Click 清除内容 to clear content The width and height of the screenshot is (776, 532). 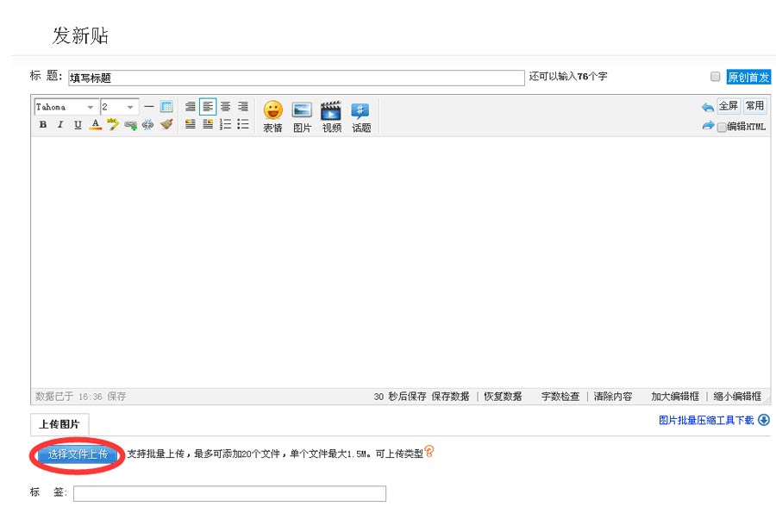(x=613, y=397)
